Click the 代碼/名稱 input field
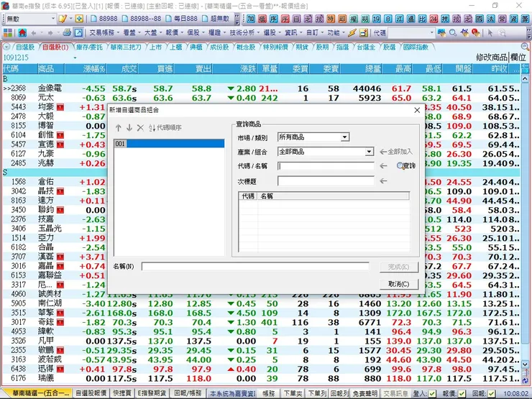532x399 pixels. point(326,166)
